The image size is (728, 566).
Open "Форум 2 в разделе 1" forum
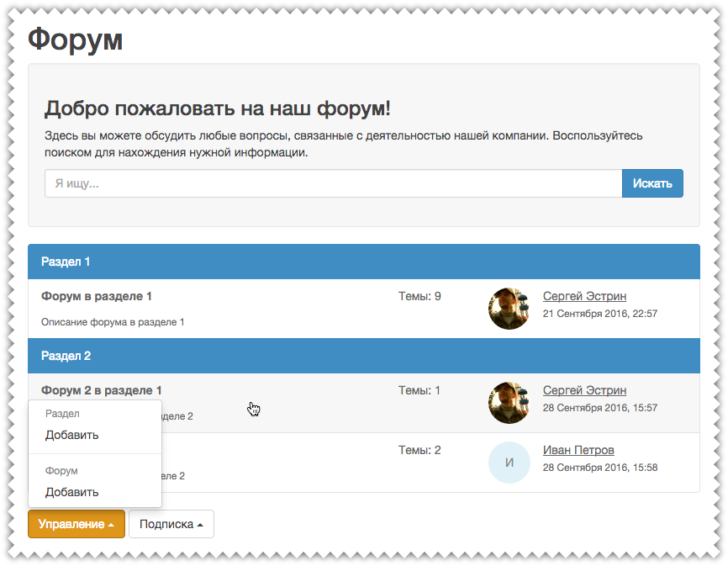click(101, 390)
